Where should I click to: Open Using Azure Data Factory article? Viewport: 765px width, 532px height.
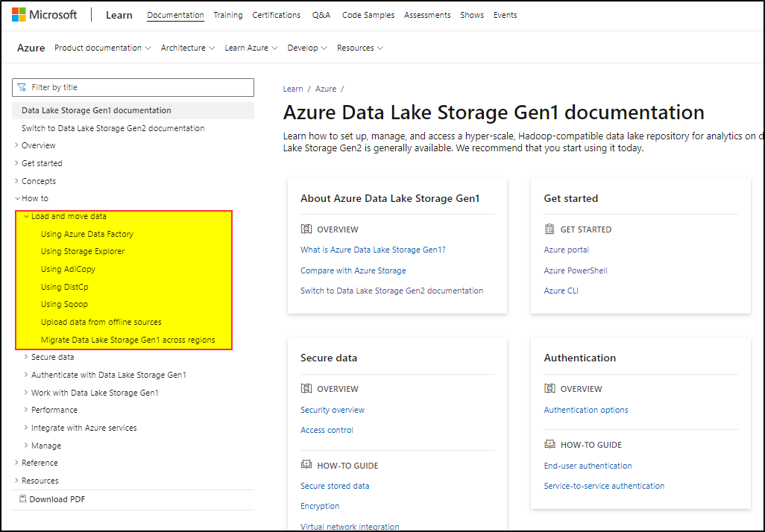click(x=87, y=234)
